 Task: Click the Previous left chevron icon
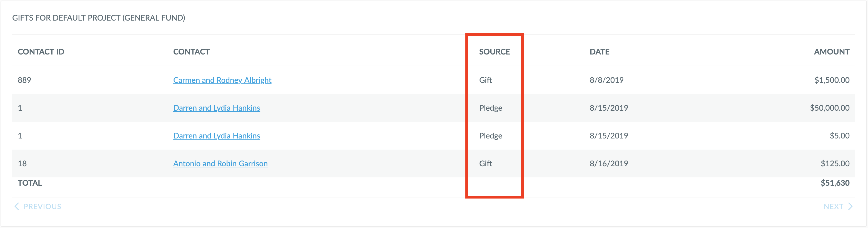click(x=16, y=206)
